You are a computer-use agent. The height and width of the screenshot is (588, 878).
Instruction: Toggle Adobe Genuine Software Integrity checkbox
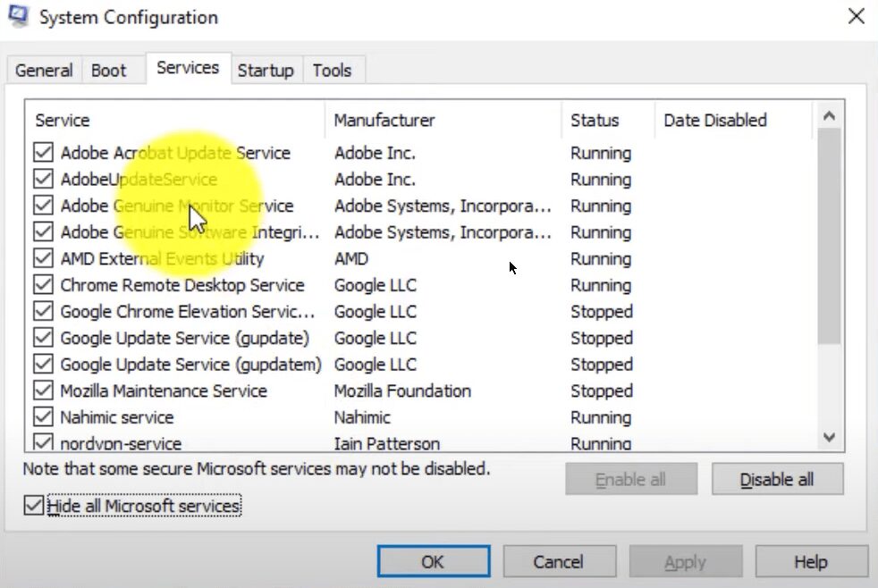43,231
